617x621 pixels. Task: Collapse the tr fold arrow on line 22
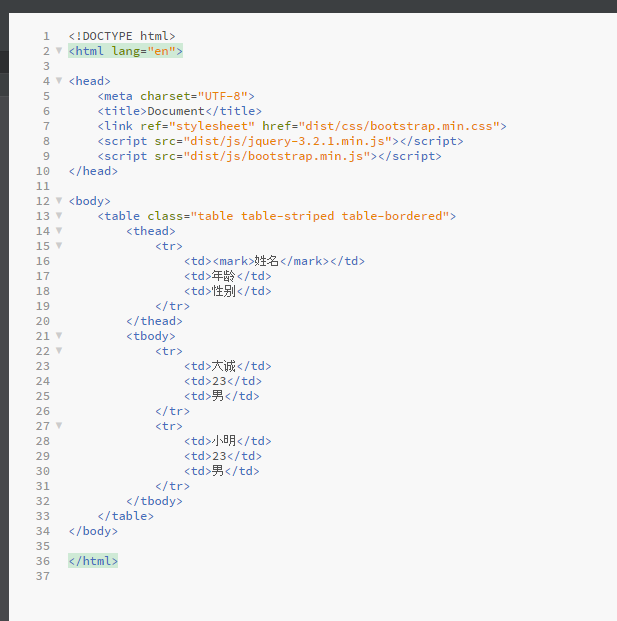point(59,351)
